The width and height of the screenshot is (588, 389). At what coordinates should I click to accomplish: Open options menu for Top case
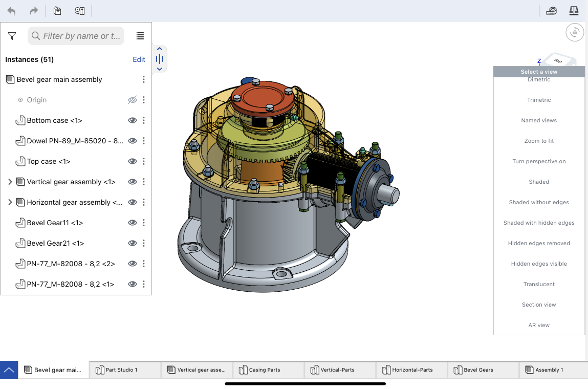tap(144, 161)
